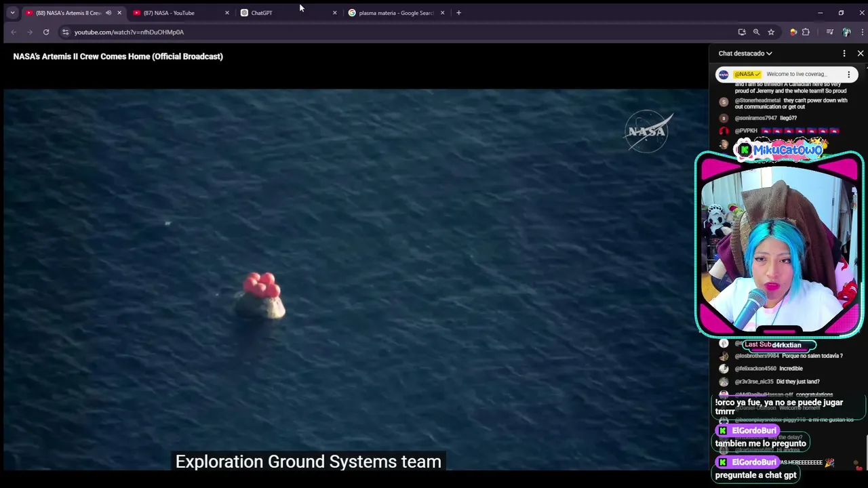Mute the Artemis II tab audio icon
The width and height of the screenshot is (868, 488).
pos(108,13)
